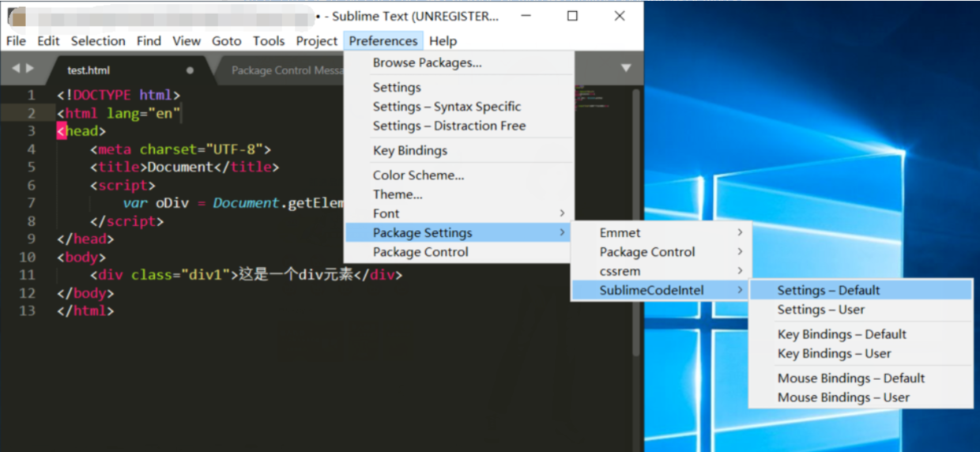Image resolution: width=980 pixels, height=452 pixels.
Task: Maximize the Sublime Text window
Action: [x=573, y=16]
